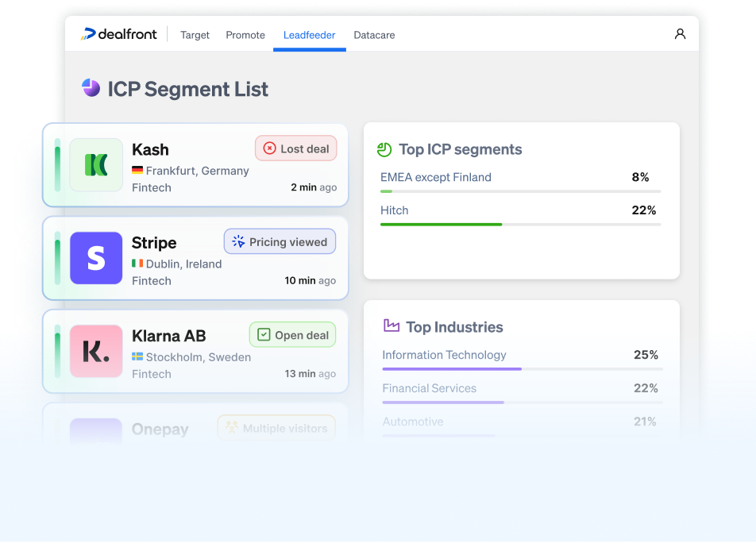Image resolution: width=756 pixels, height=543 pixels.
Task: Click Frankfurt, Germany location text
Action: 198,171
